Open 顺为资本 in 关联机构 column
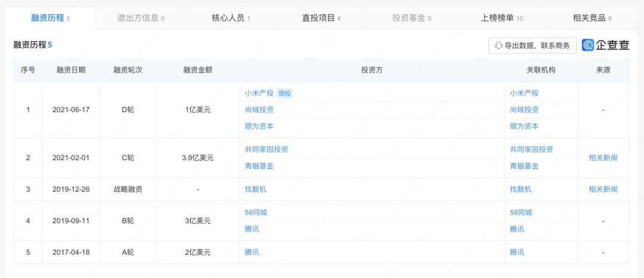The height and width of the screenshot is (278, 644). [x=524, y=126]
